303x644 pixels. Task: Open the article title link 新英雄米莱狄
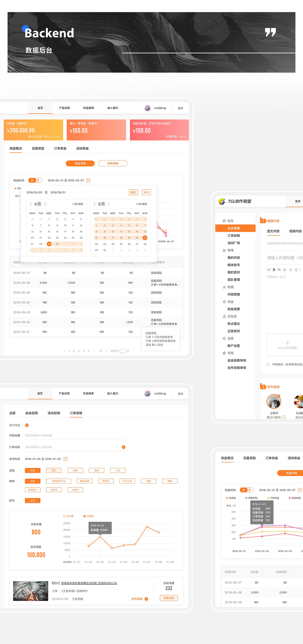point(89,583)
